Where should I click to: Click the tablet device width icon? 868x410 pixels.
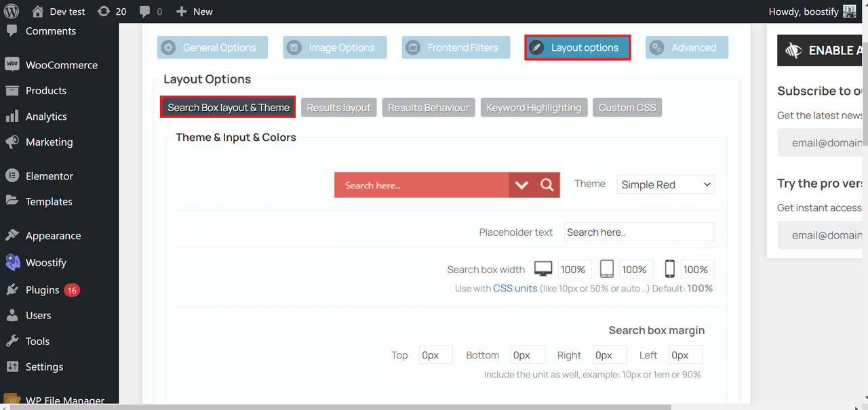[607, 269]
